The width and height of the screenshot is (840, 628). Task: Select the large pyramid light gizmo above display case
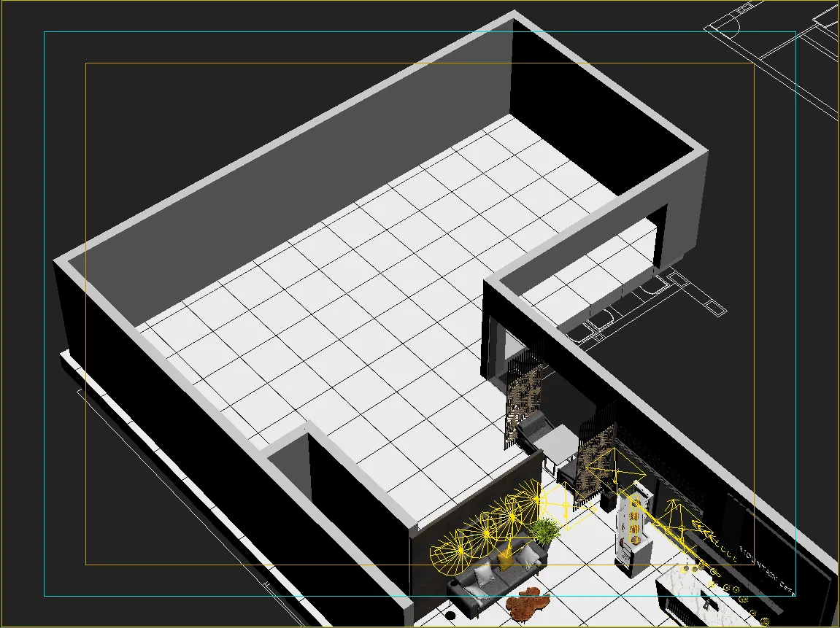coord(615,472)
